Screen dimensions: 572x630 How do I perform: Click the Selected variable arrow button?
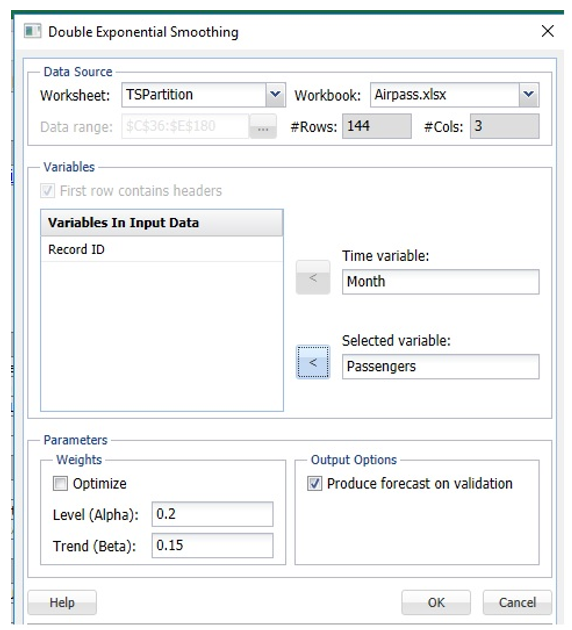point(313,362)
